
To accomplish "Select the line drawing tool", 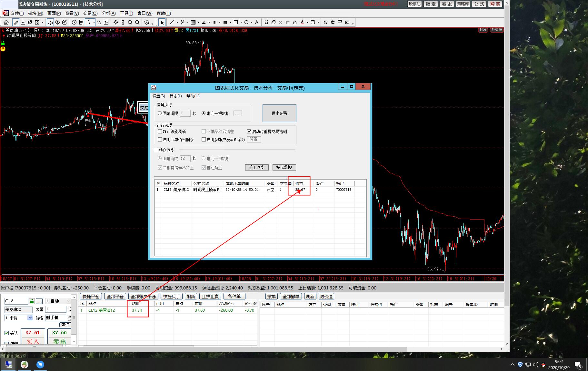I will point(172,22).
